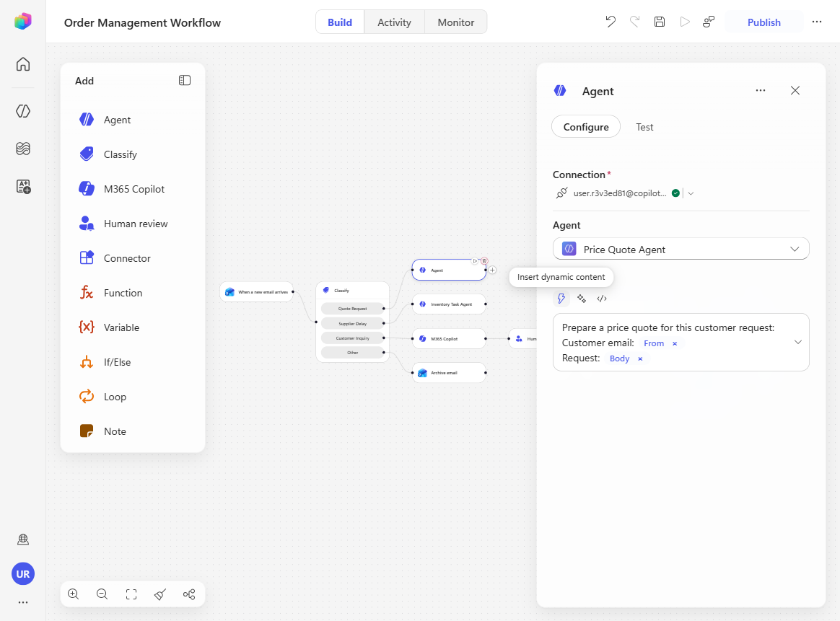Zoom in on the canvas

point(74,594)
